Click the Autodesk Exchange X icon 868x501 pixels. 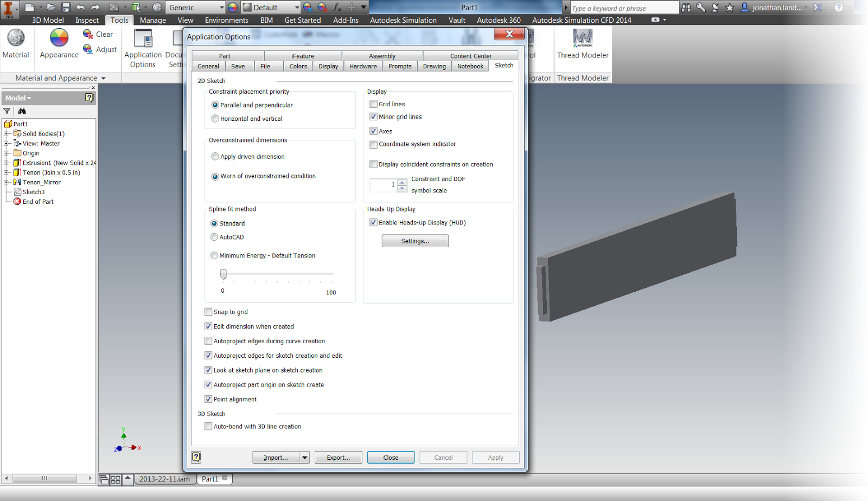click(818, 8)
